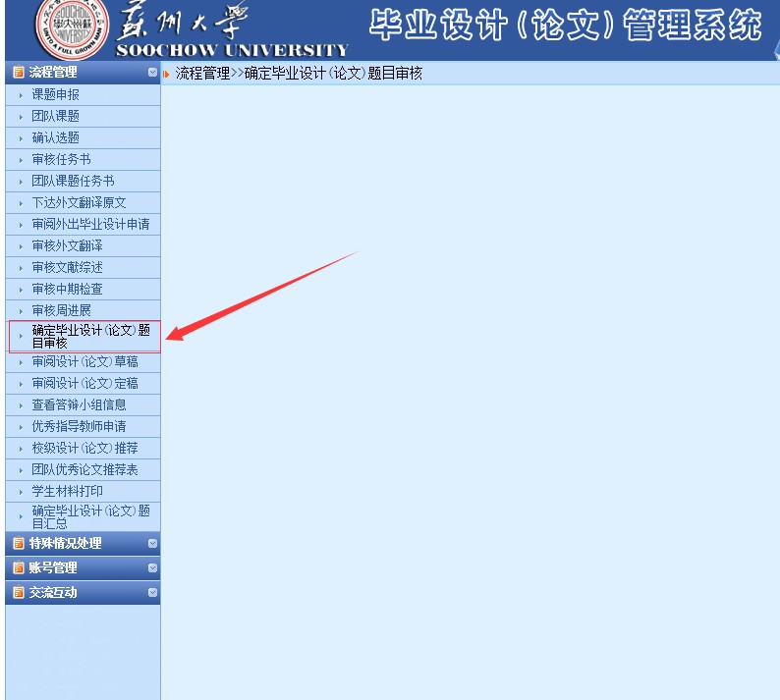780x700 pixels.
Task: Go to 审阅设计(论文)草稿
Action: 85,361
